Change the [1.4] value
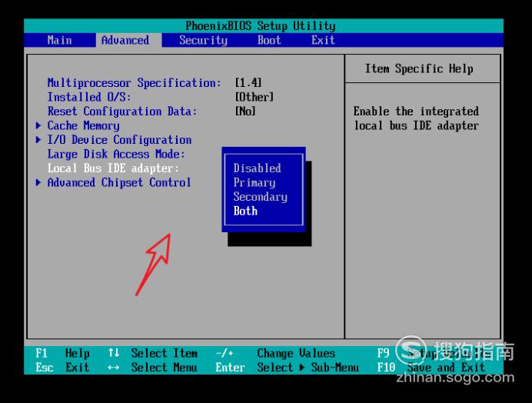This screenshot has width=532, height=403. tap(248, 82)
